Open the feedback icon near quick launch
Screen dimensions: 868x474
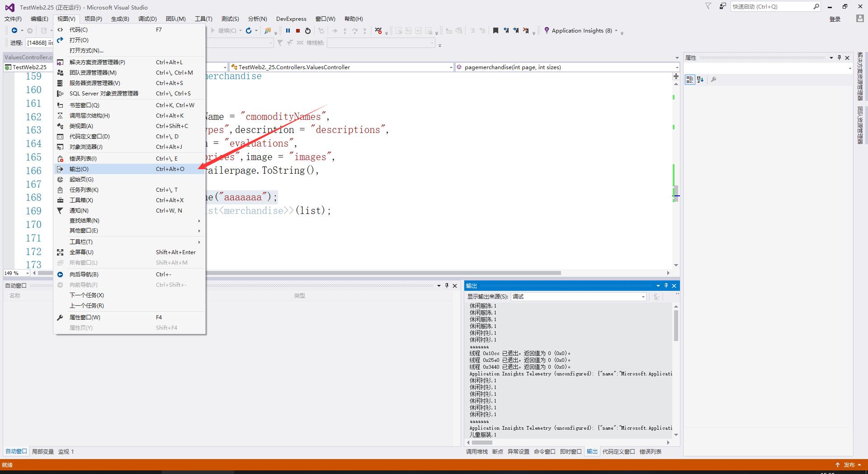[722, 6]
